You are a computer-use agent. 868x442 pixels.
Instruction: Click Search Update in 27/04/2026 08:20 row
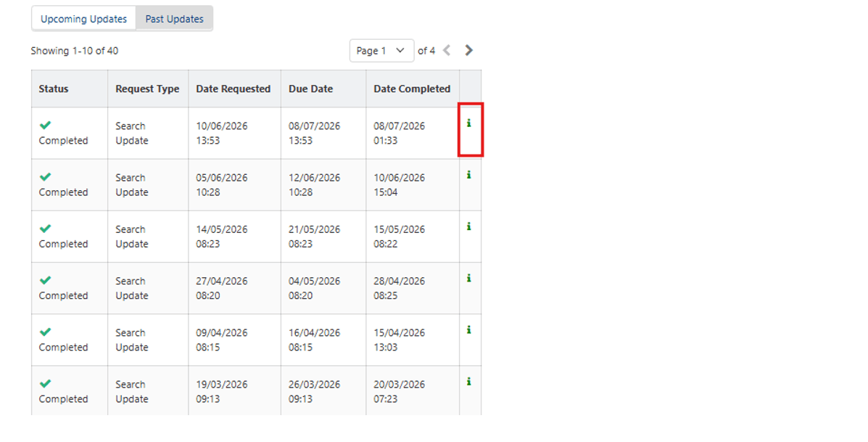[132, 288]
